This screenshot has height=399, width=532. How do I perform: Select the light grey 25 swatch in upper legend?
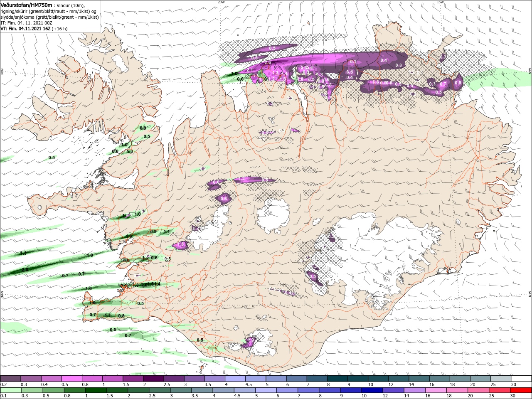501,379
